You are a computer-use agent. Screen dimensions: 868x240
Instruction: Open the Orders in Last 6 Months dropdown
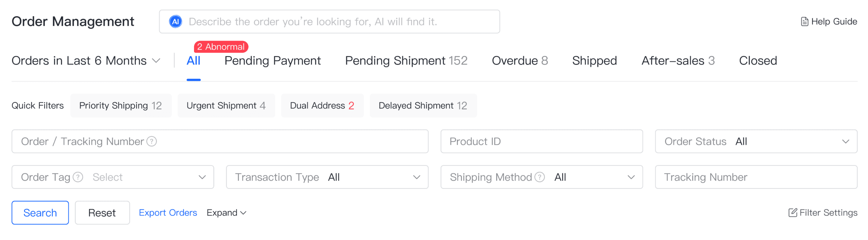(x=86, y=61)
